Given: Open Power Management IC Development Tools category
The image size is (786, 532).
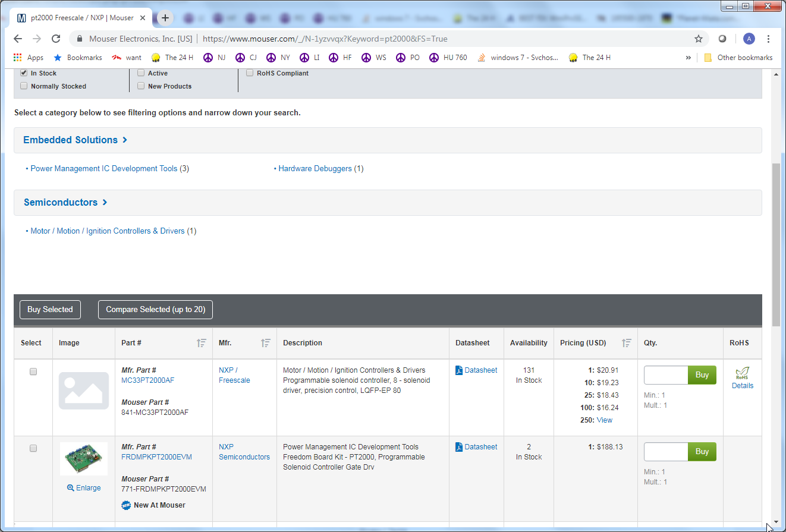Looking at the screenshot, I should click(104, 169).
